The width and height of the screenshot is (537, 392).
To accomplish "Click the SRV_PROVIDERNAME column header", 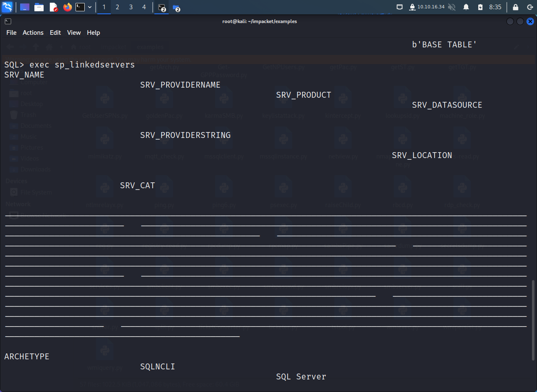I will [180, 85].
